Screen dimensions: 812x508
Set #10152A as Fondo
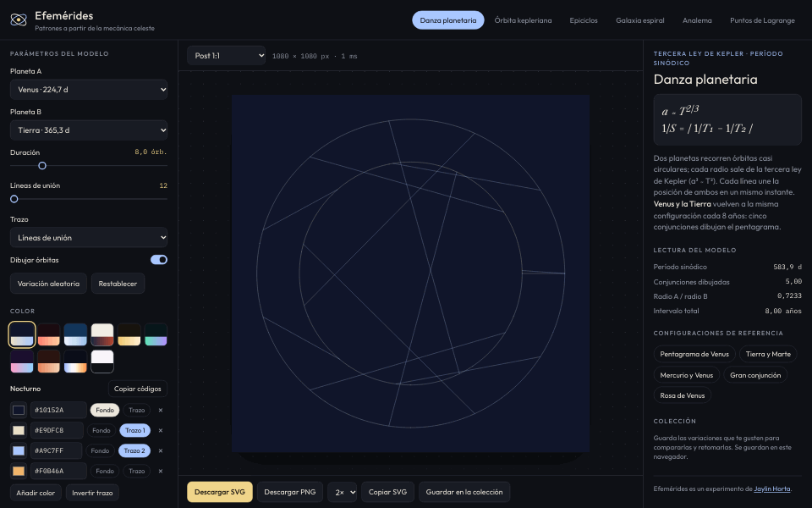pos(105,410)
